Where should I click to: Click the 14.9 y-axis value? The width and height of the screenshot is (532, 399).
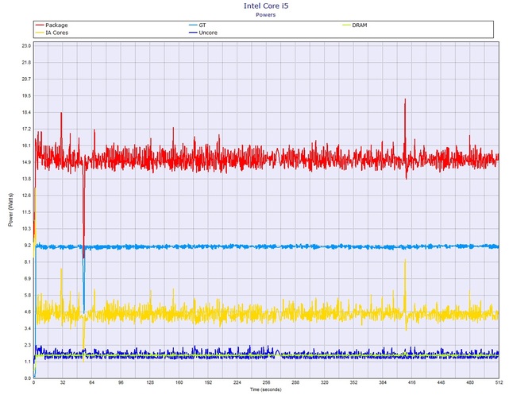coord(26,162)
